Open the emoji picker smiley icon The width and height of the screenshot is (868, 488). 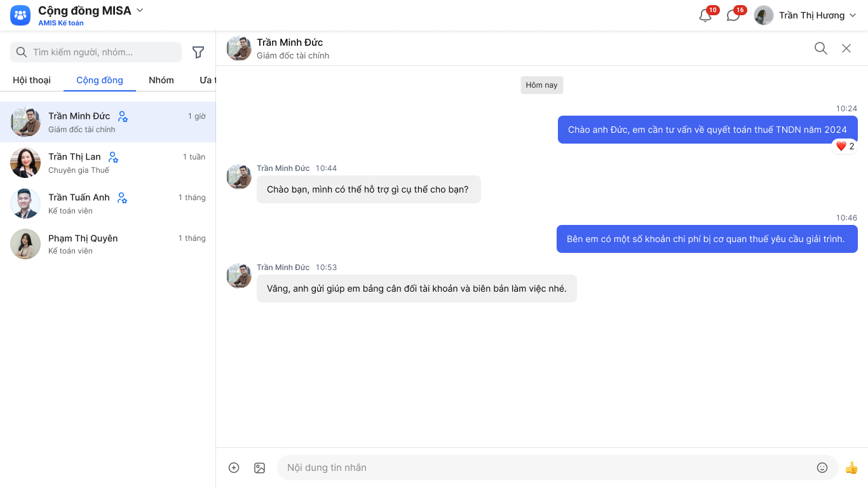tap(822, 468)
